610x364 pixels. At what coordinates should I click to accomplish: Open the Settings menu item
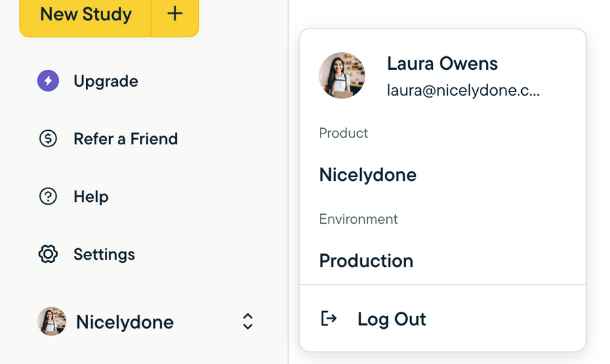[104, 255]
